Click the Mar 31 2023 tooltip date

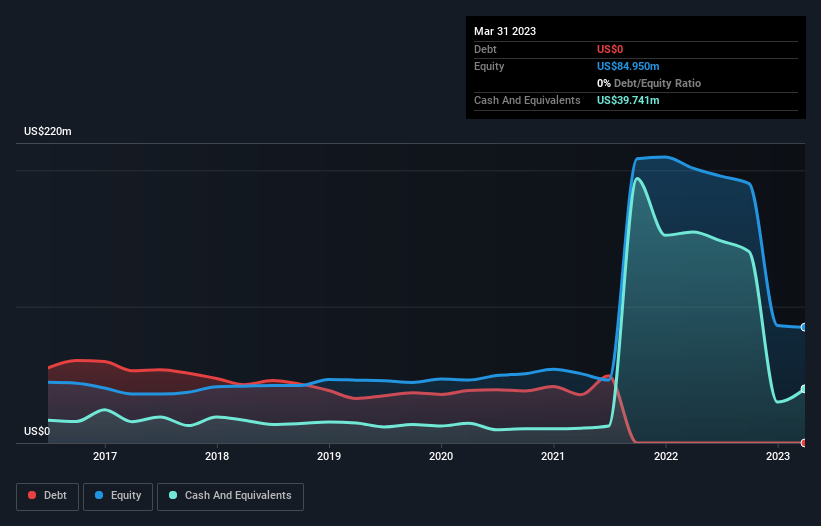(x=505, y=31)
